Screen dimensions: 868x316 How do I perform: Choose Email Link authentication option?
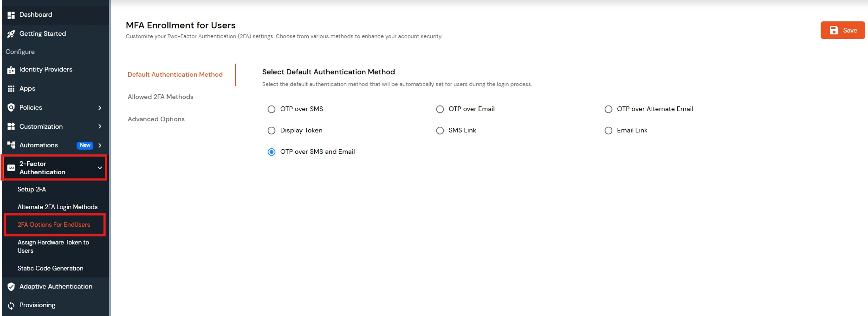(x=609, y=131)
